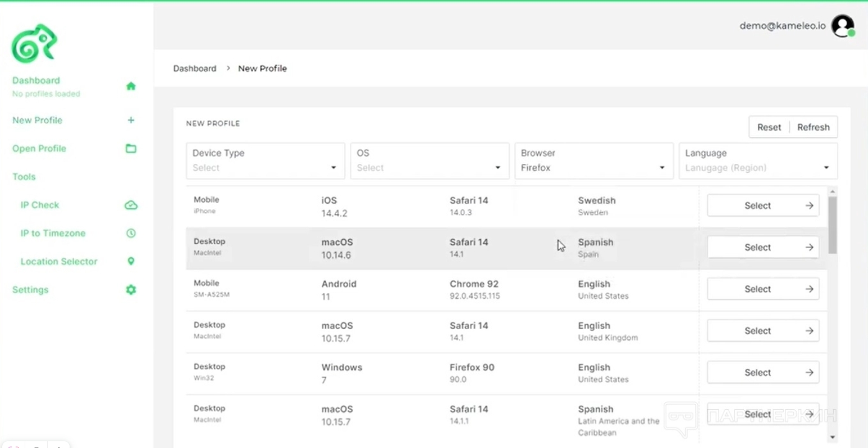The width and height of the screenshot is (868, 448).
Task: Open the IP to Timezone tool
Action: coord(53,233)
